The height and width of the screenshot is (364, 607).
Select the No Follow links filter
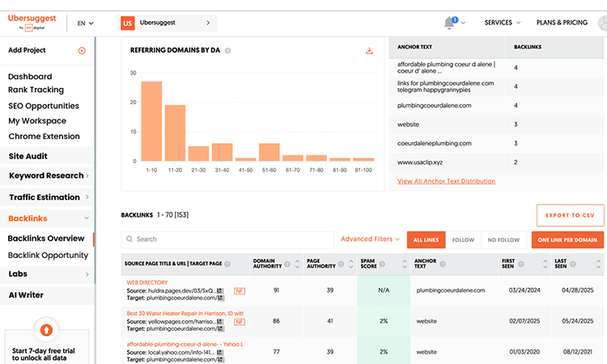(503, 239)
